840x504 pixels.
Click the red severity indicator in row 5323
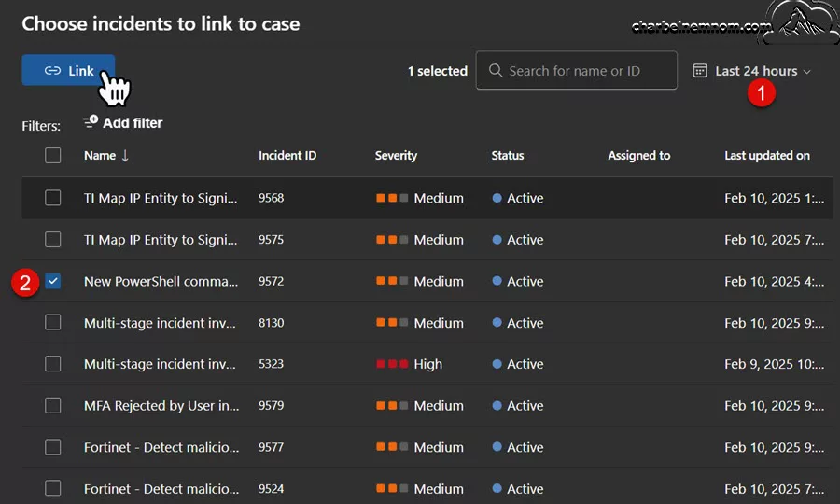click(392, 364)
